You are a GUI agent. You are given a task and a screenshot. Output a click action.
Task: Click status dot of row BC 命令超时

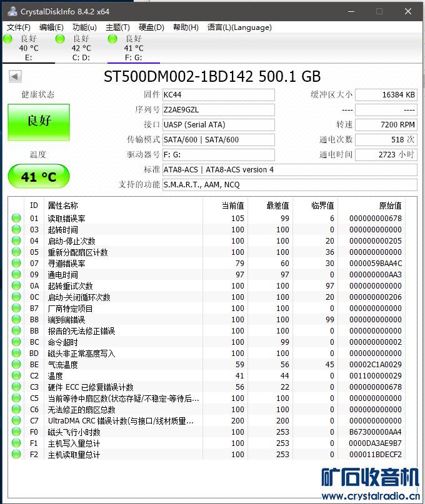[16, 342]
